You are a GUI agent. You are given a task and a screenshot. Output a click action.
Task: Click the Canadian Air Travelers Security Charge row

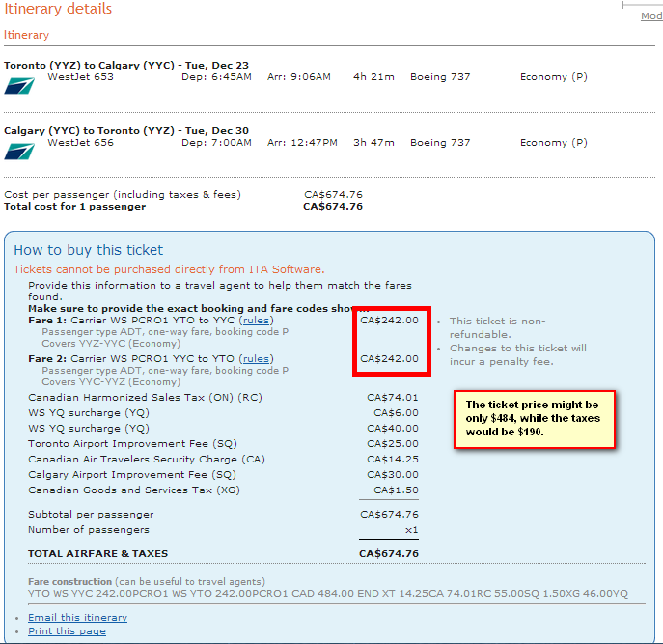[223, 460]
